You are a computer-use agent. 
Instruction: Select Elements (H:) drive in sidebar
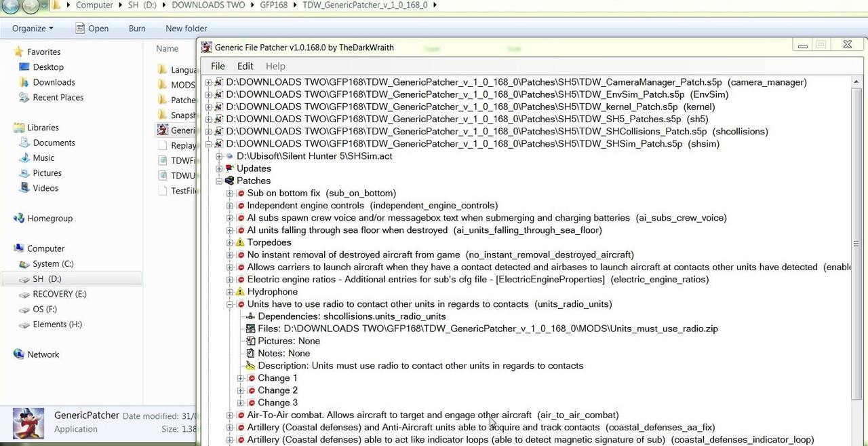pyautogui.click(x=58, y=324)
